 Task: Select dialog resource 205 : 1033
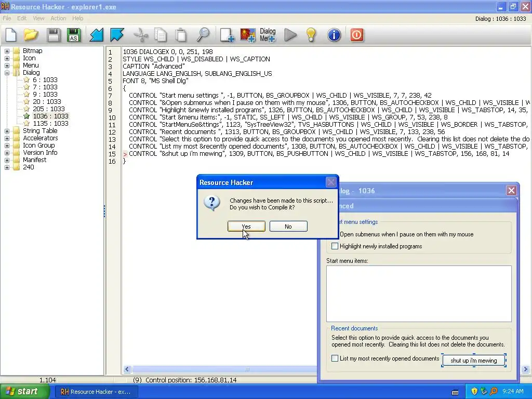click(x=48, y=109)
